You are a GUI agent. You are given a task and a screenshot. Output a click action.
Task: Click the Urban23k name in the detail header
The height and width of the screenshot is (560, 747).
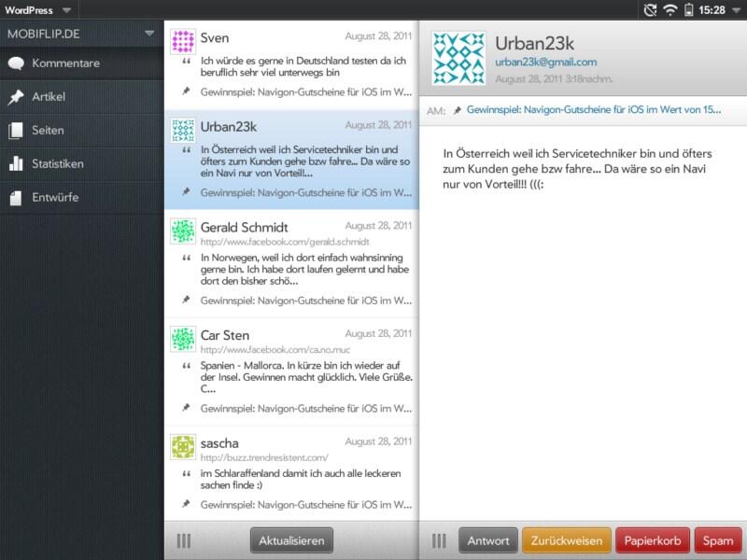tap(534, 43)
